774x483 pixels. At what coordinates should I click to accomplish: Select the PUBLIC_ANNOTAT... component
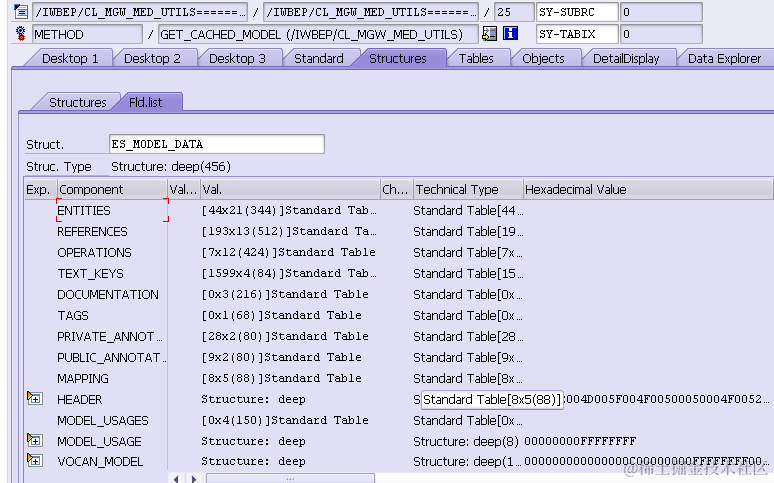(x=112, y=358)
